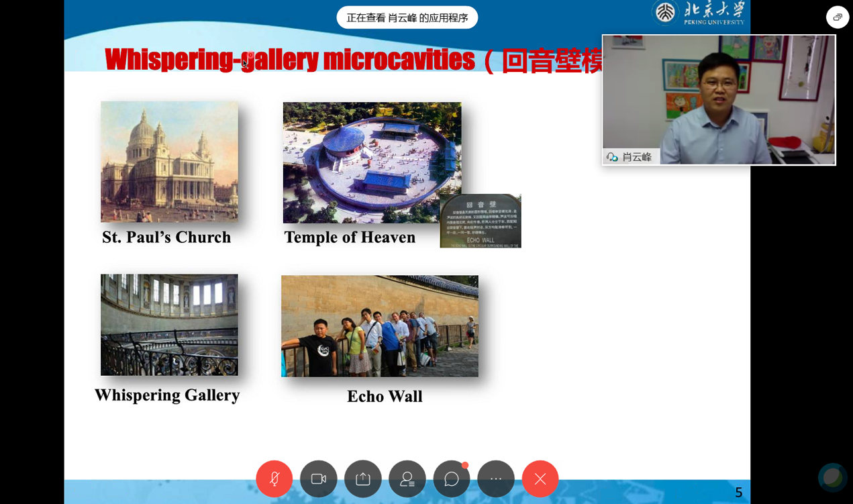Screen dimensions: 853x504
Task: End the call with the red X button
Action: click(x=540, y=478)
